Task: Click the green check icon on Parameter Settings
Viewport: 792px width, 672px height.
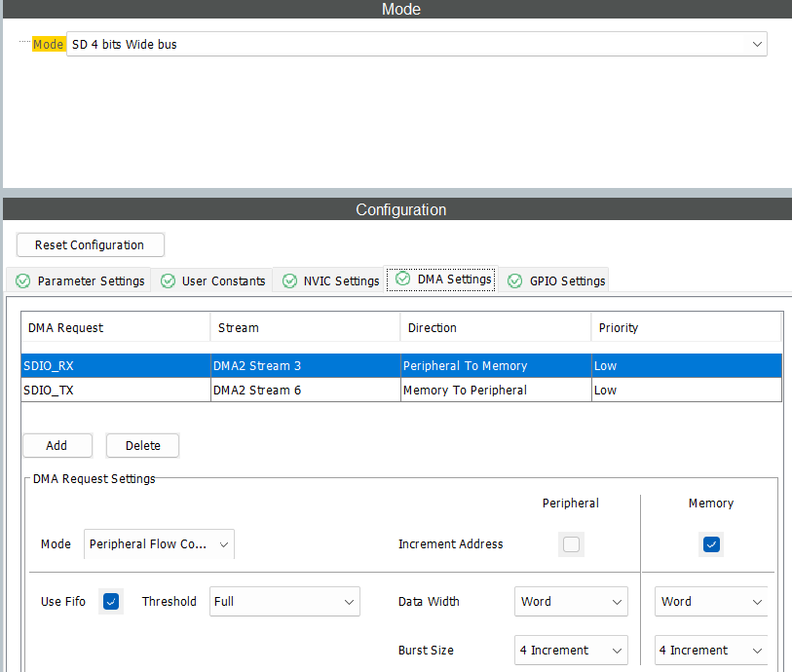Action: 22,280
